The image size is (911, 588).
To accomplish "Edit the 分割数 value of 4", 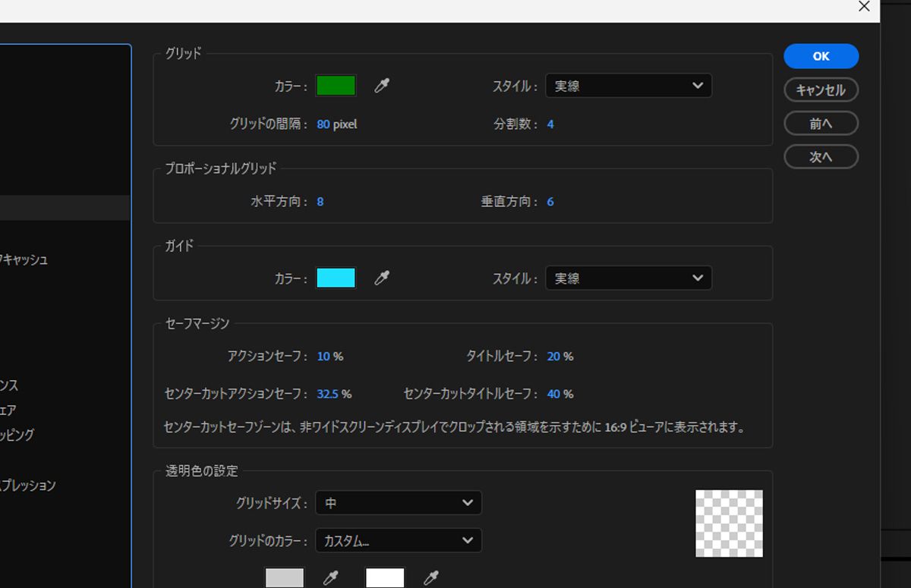I will tap(550, 124).
